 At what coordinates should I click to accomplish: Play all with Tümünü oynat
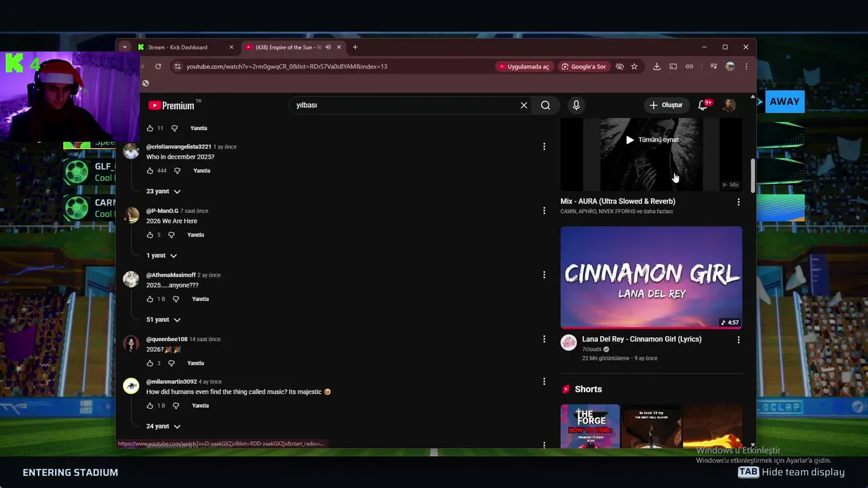tap(652, 140)
